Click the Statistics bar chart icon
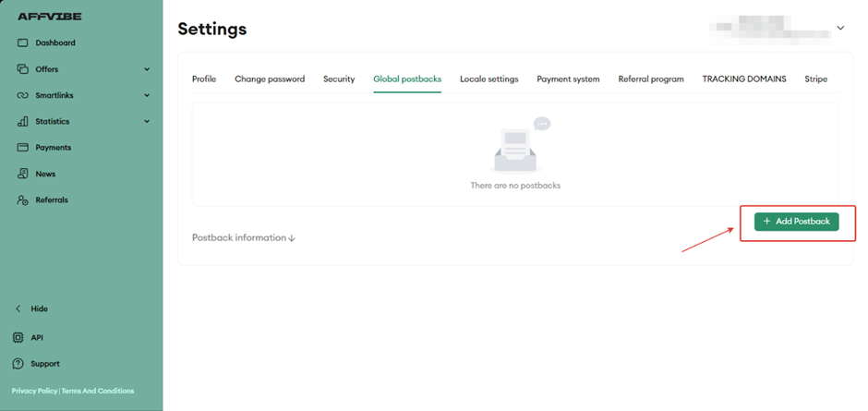The height and width of the screenshot is (411, 868). [x=23, y=122]
